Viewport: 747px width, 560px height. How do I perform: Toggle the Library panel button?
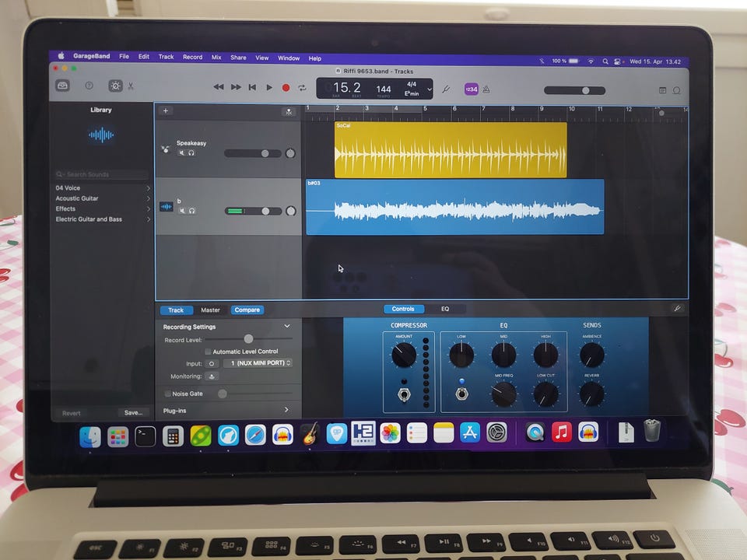62,86
